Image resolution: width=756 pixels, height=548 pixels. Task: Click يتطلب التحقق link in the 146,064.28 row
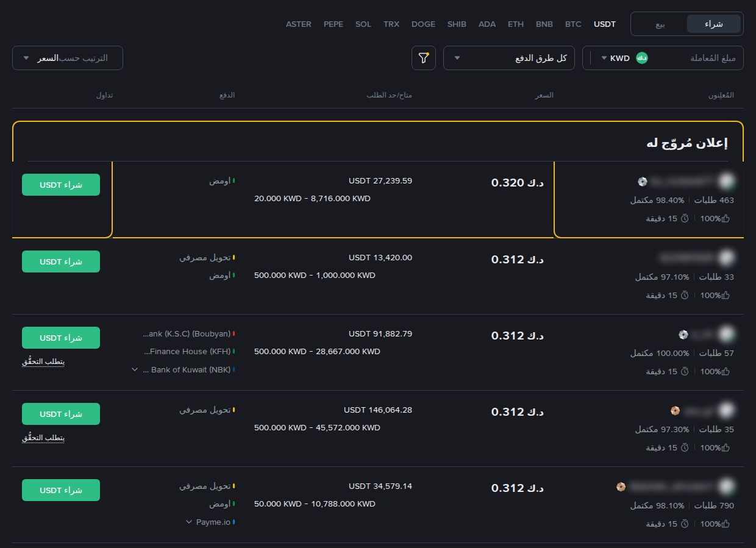tap(43, 438)
